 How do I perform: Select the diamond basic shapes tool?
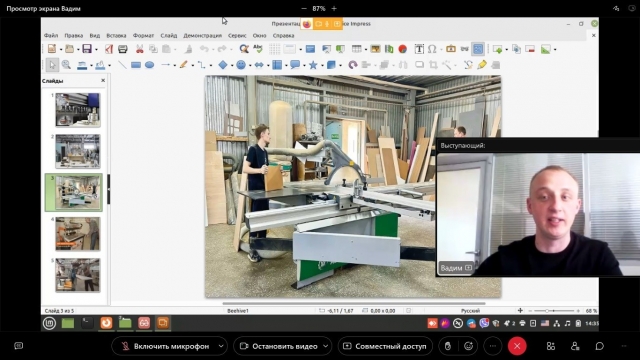pyautogui.click(x=223, y=64)
